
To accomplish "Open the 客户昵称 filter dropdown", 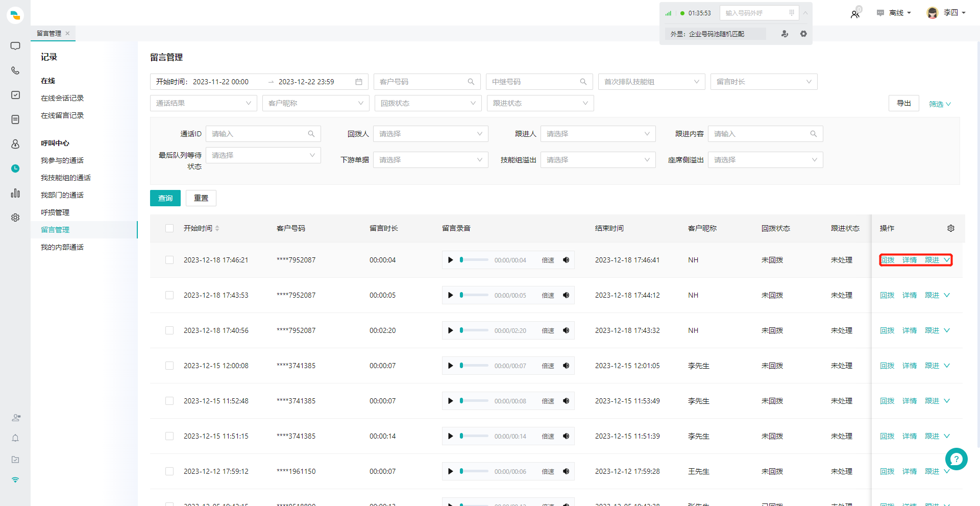I will click(316, 103).
